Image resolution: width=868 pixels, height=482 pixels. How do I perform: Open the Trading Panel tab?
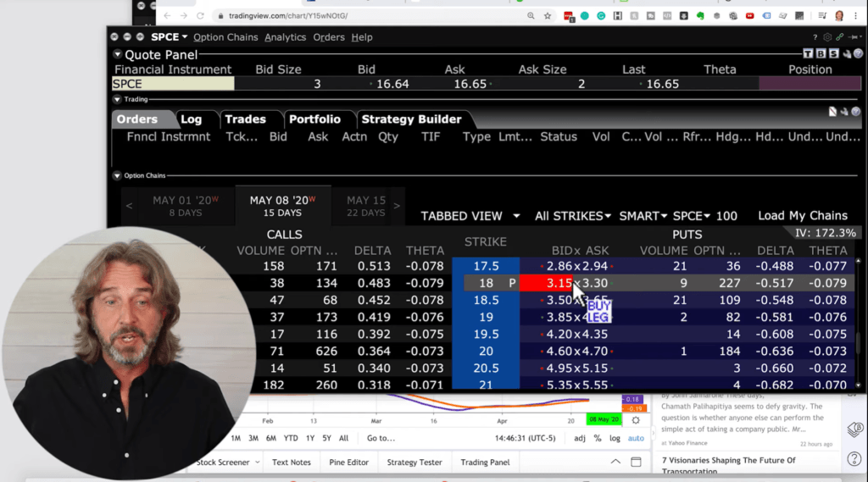485,462
